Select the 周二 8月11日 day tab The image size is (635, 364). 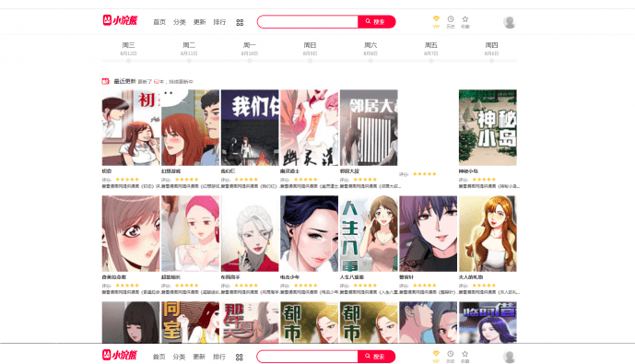189,49
